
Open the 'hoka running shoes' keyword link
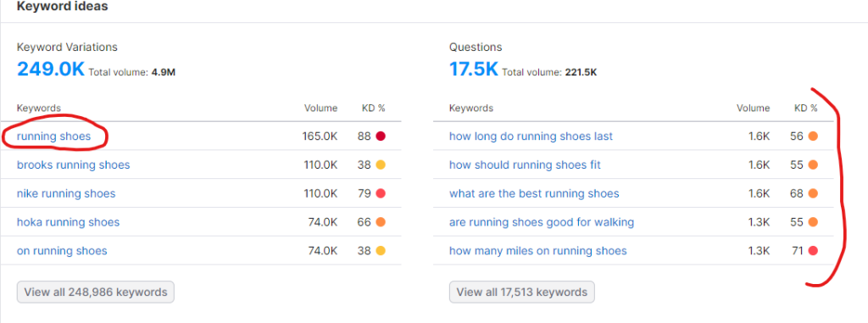[x=68, y=223]
